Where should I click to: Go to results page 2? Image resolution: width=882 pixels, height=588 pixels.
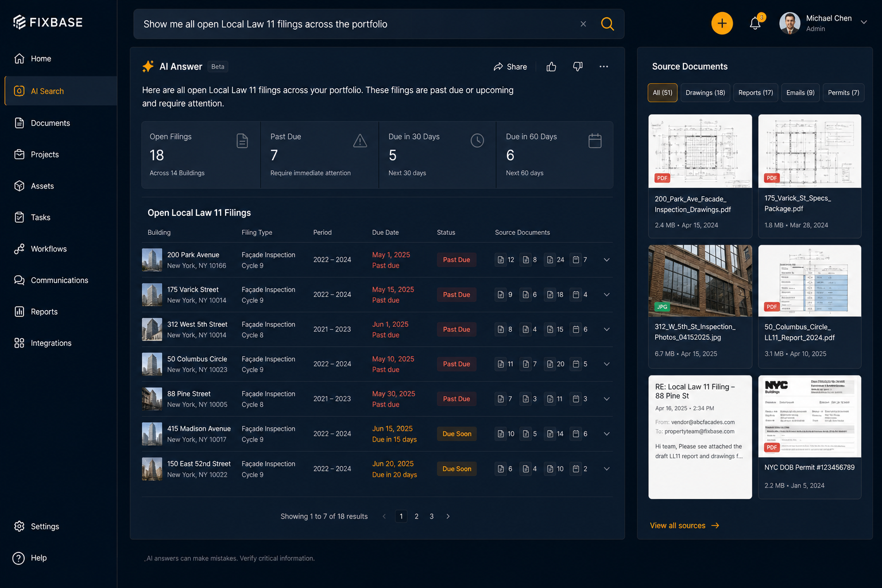[x=416, y=516]
